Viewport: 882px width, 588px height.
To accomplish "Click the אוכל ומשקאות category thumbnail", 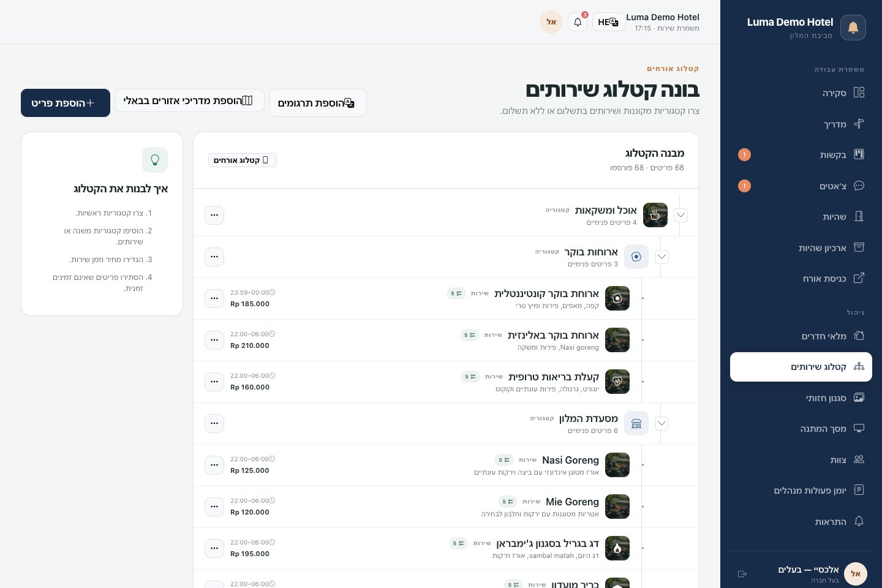I will pyautogui.click(x=655, y=215).
